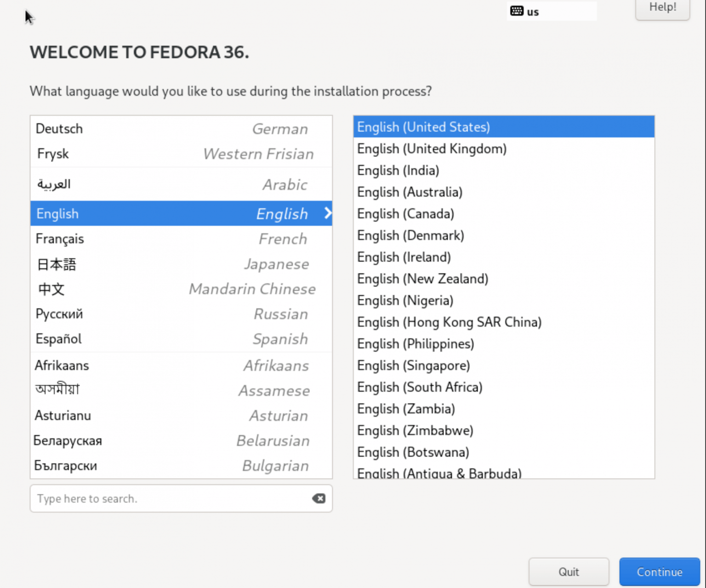Click the Help! button

point(662,7)
